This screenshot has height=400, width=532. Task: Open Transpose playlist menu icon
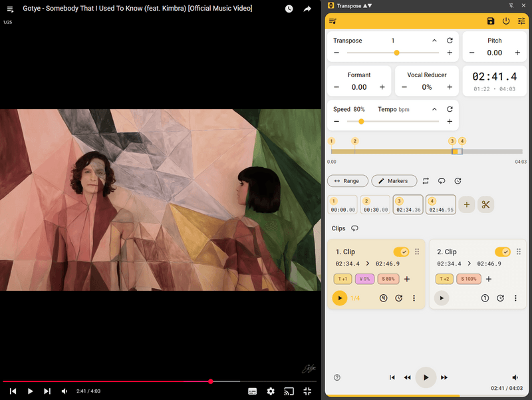pos(333,21)
